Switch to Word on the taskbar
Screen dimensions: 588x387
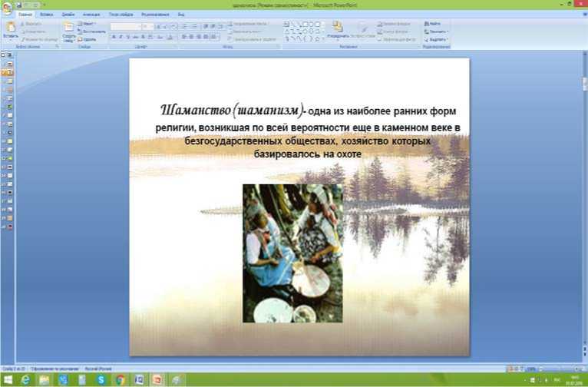tap(139, 380)
